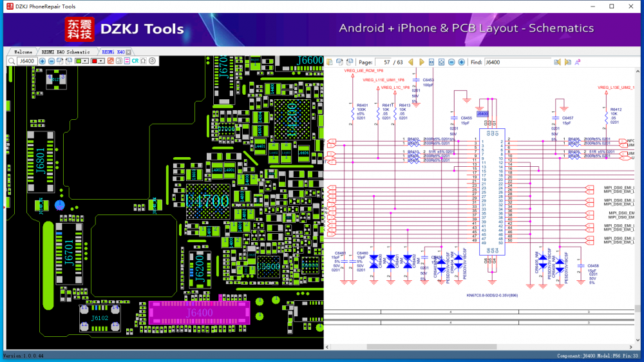
Task: Find next J6400 match in schematic
Action: [x=568, y=62]
